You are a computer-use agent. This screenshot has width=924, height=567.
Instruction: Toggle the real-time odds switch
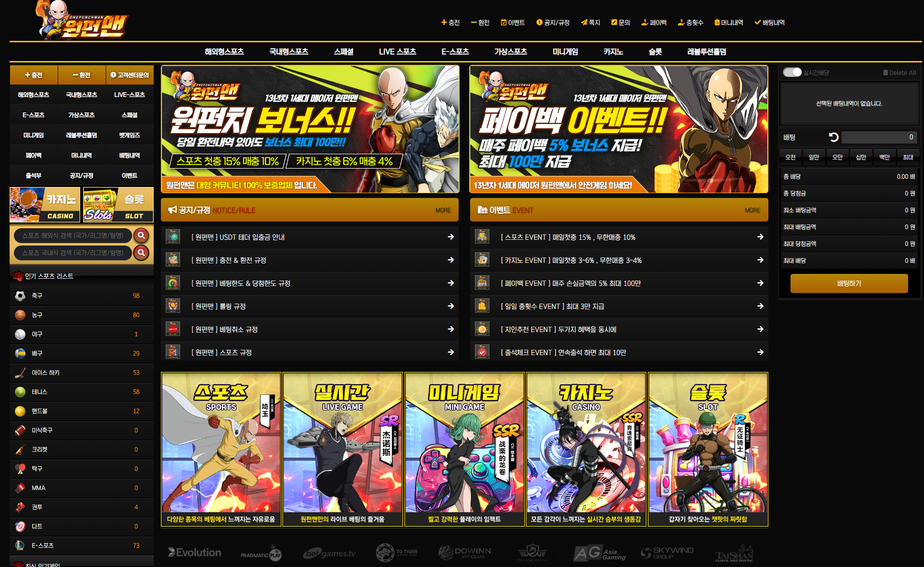pos(792,73)
